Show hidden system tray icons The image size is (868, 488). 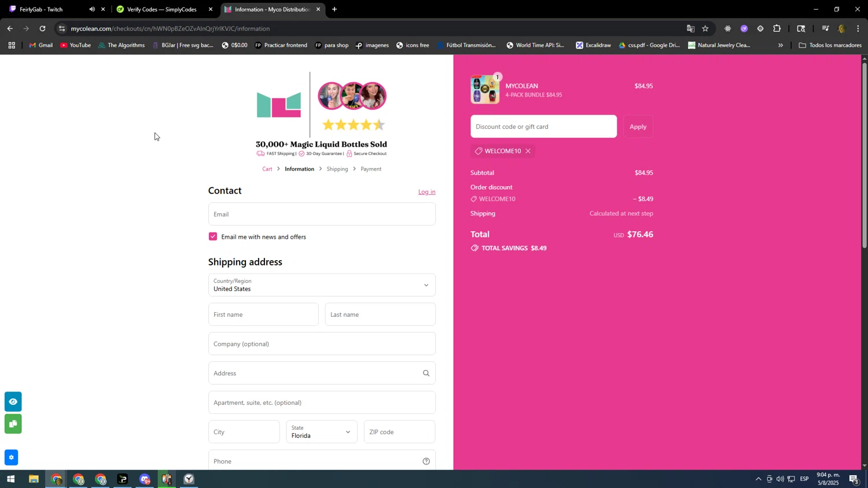[758, 479]
